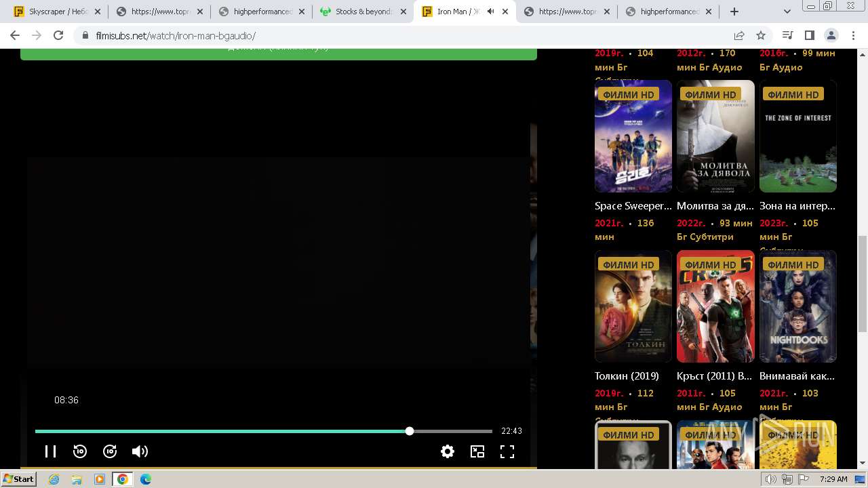Go back to previous page
Viewport: 868px width, 488px height.
15,36
